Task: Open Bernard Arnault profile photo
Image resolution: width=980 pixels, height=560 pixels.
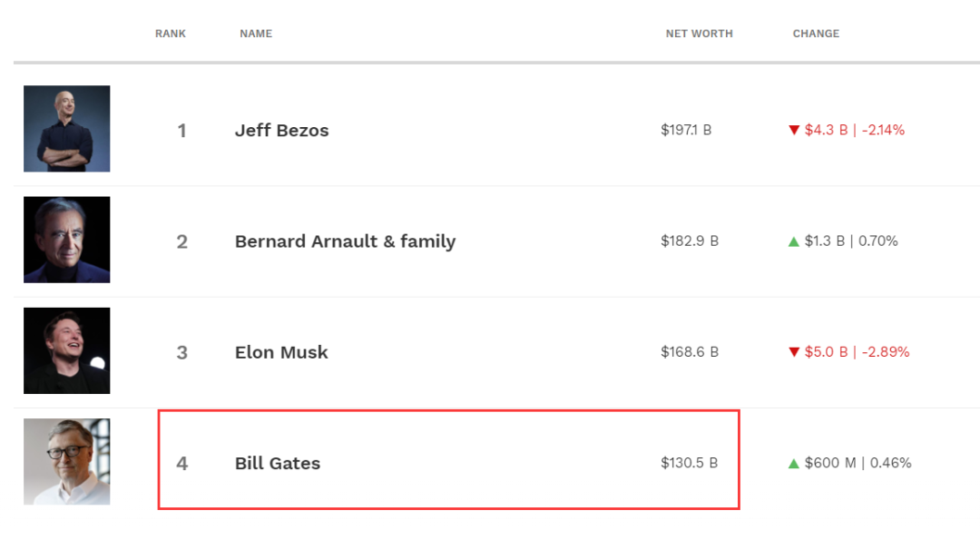Action: coord(67,240)
